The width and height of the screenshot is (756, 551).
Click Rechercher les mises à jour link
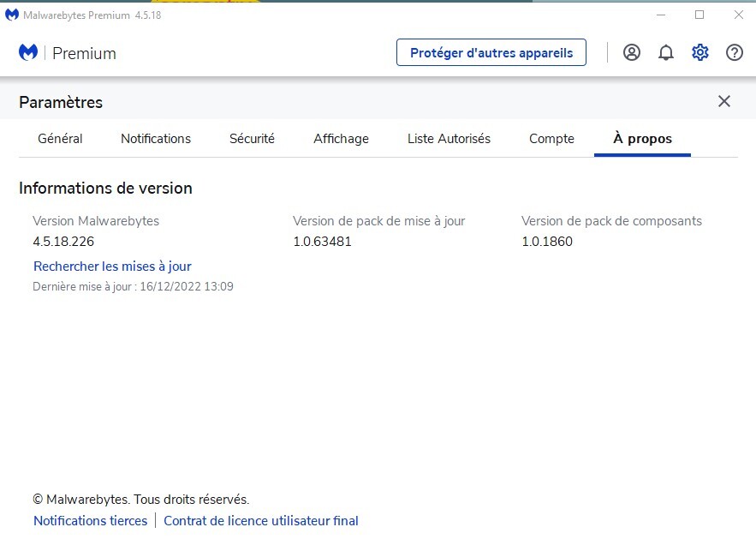112,266
